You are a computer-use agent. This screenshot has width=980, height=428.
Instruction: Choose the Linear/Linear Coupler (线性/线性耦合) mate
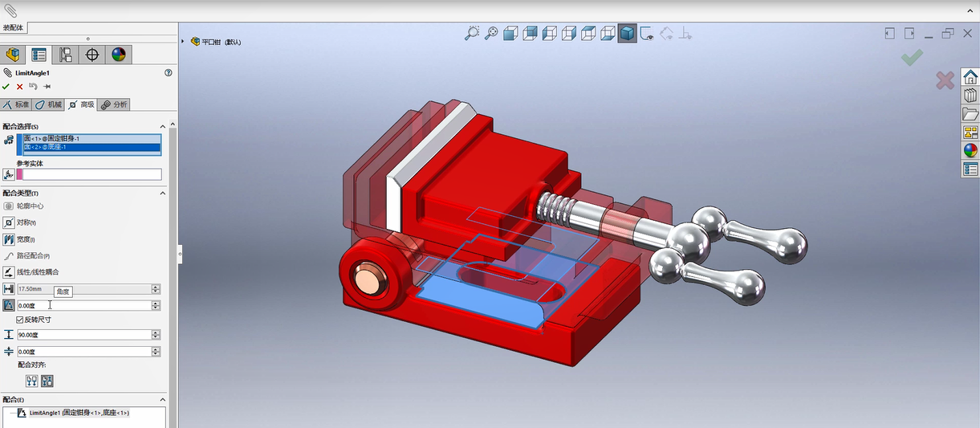pos(31,272)
